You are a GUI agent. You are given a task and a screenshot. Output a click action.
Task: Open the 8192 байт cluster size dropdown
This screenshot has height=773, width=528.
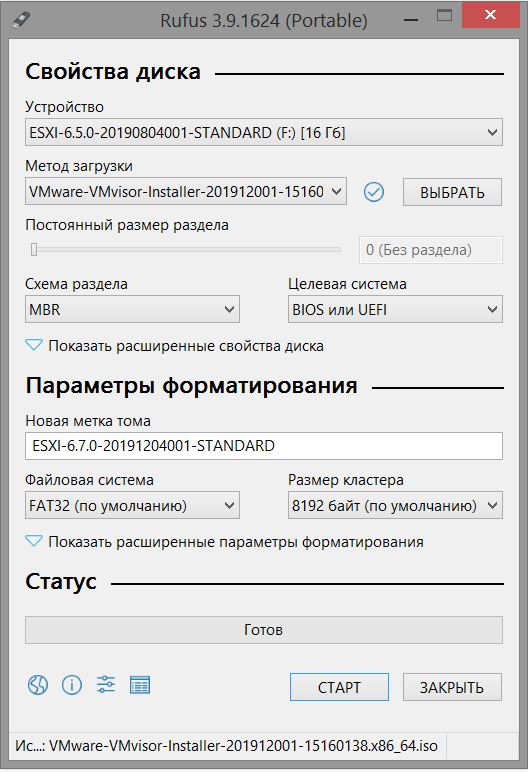(395, 505)
